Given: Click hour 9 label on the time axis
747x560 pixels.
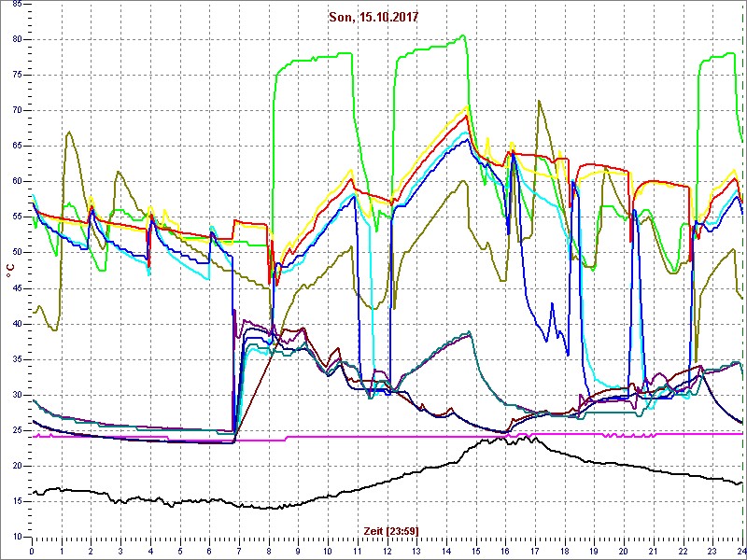Looking at the screenshot, I should click(x=298, y=552).
